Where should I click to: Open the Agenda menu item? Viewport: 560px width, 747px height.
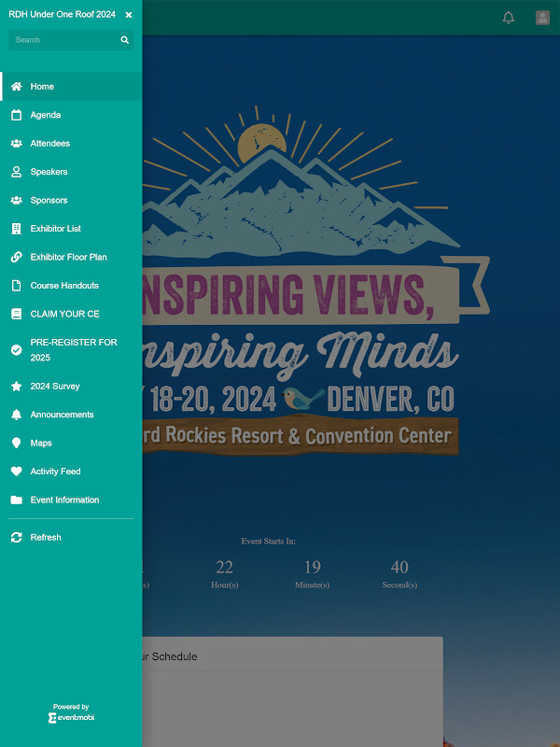coord(71,115)
